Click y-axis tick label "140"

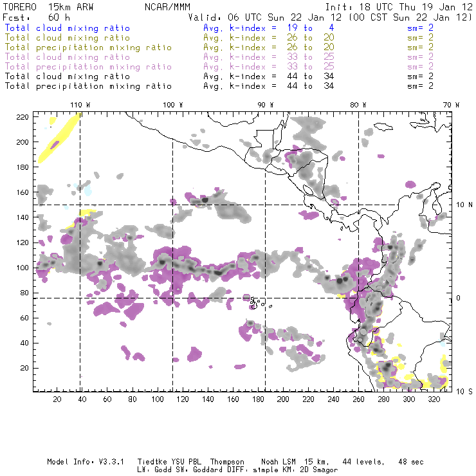click(x=23, y=217)
